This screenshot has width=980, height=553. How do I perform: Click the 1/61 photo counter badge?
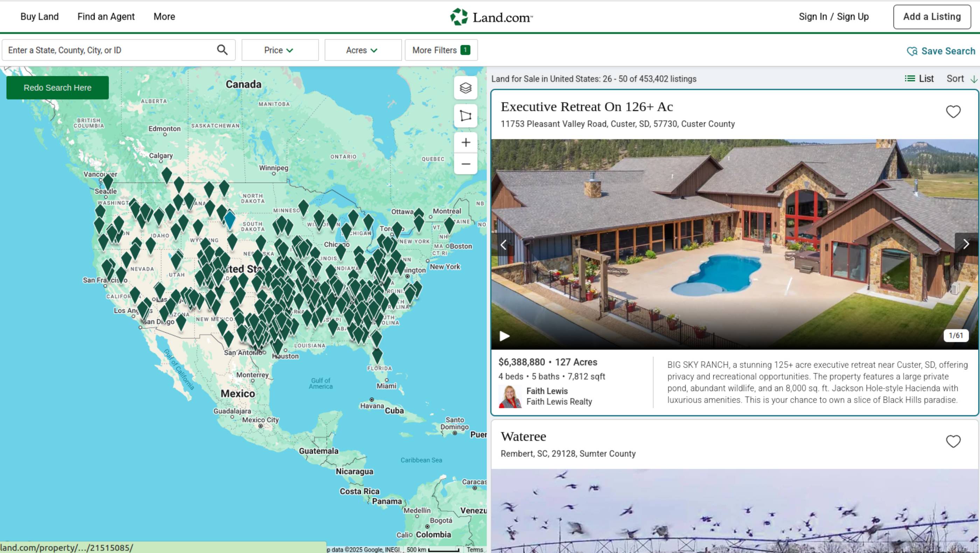pos(955,335)
